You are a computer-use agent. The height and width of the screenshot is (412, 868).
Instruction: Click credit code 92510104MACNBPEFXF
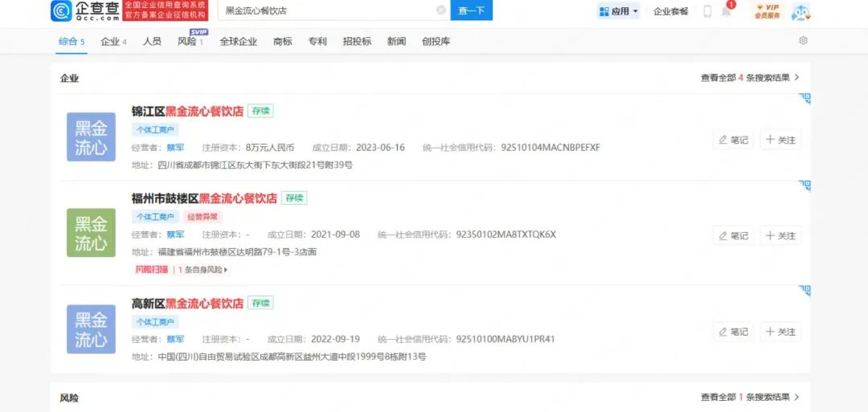[x=551, y=148]
